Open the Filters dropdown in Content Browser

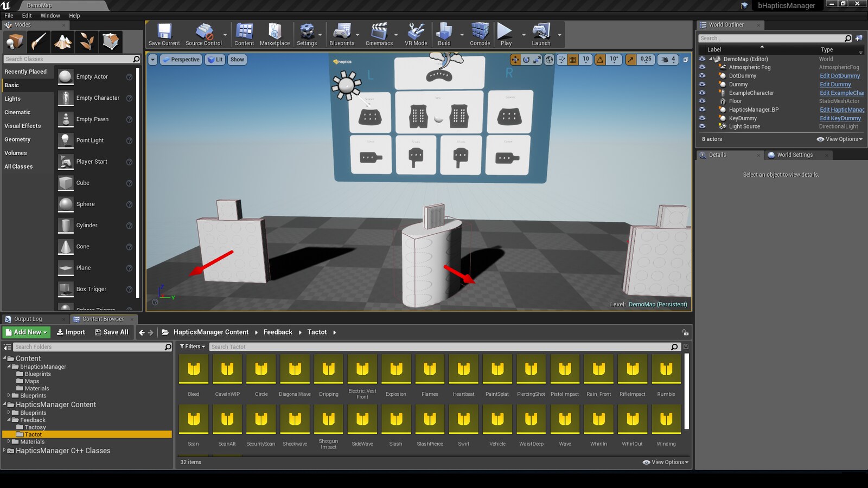tap(192, 346)
